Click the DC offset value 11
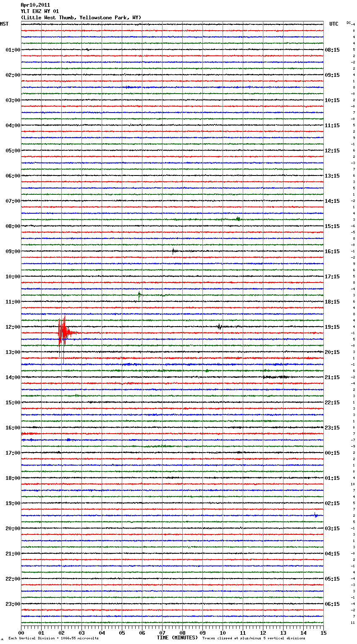Screen dimensions: 357x644 354,623
